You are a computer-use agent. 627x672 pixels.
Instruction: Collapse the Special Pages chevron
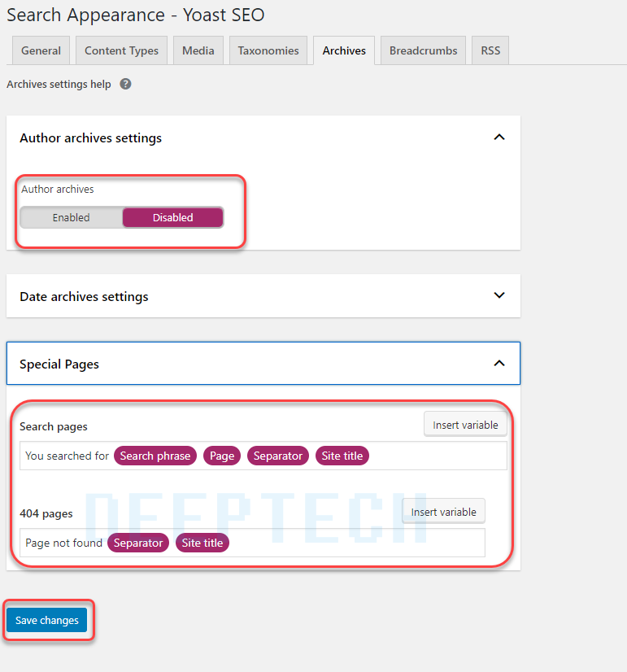coord(499,364)
